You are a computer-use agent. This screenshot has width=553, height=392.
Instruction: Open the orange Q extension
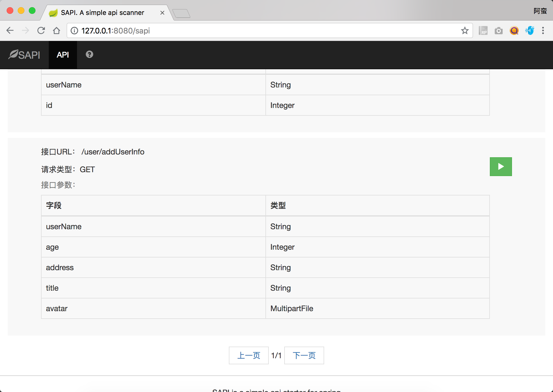click(x=514, y=30)
